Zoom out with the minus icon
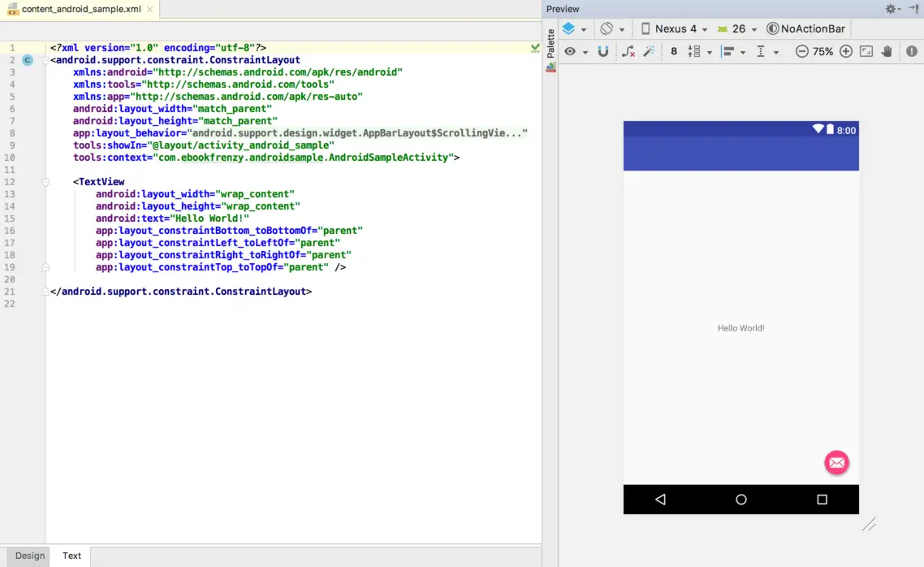 point(801,51)
